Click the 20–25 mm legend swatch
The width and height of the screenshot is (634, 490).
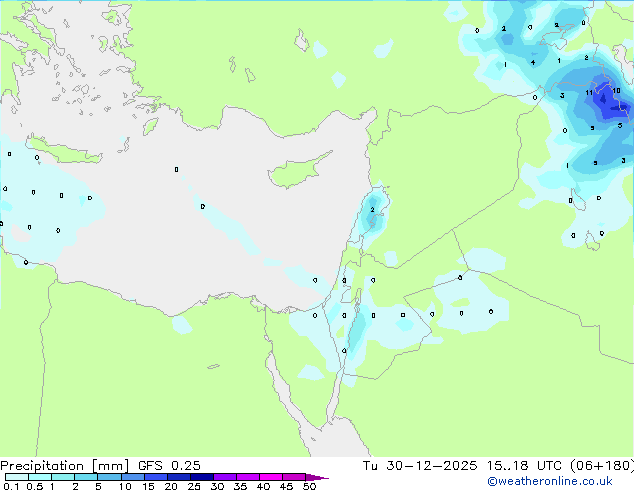point(178,477)
